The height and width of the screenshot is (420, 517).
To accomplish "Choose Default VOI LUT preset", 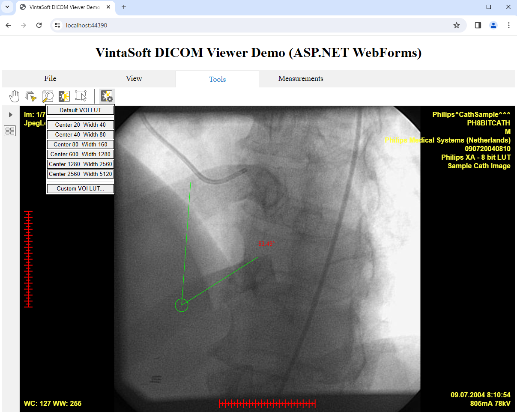I will coord(81,110).
